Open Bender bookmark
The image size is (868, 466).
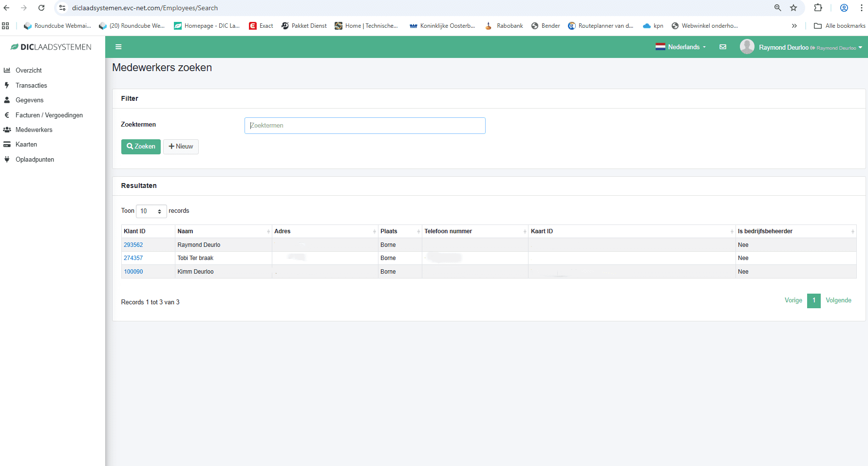tap(546, 26)
